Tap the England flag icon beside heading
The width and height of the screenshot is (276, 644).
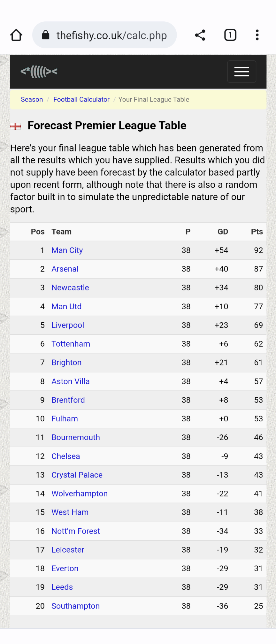pos(15,126)
